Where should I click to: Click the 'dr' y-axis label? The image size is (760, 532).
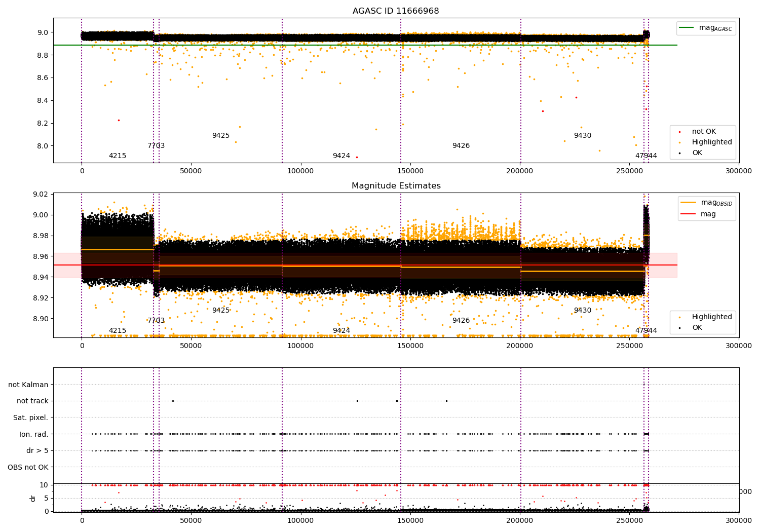click(33, 498)
